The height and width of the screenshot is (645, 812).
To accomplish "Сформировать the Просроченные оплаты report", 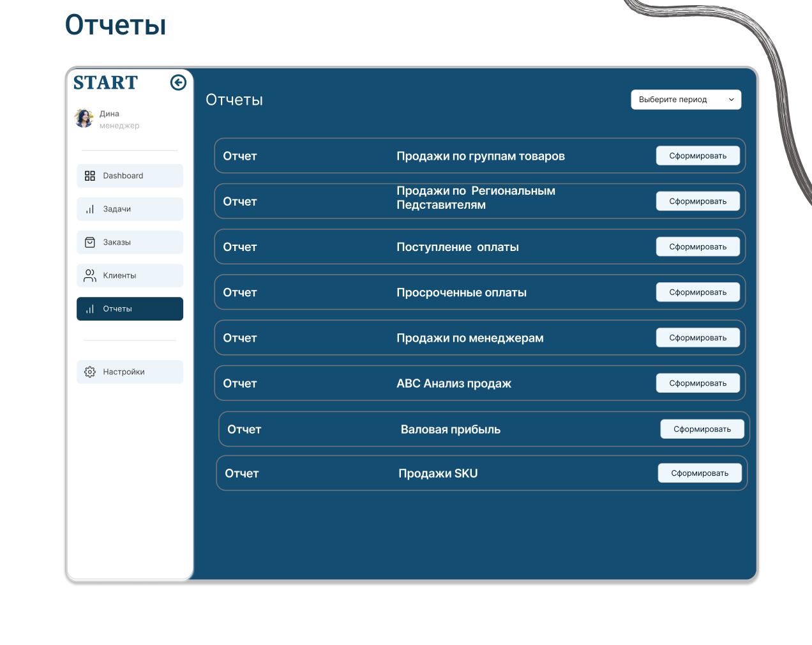I will (698, 292).
